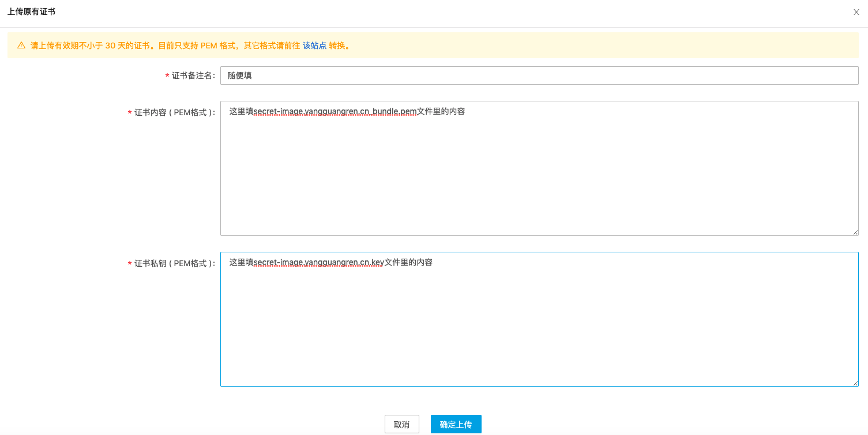Image resolution: width=868 pixels, height=435 pixels.
Task: Click the 证书备注名 input field
Action: tap(539, 75)
